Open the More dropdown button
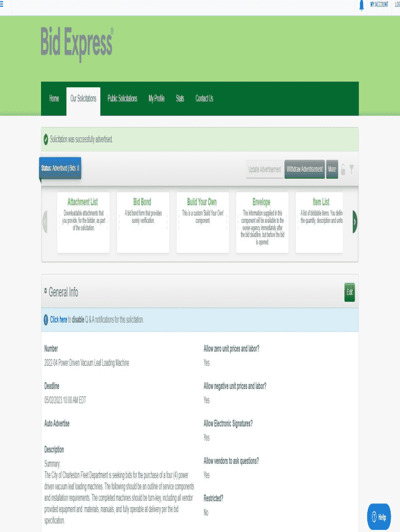This screenshot has width=400, height=532. click(x=332, y=169)
